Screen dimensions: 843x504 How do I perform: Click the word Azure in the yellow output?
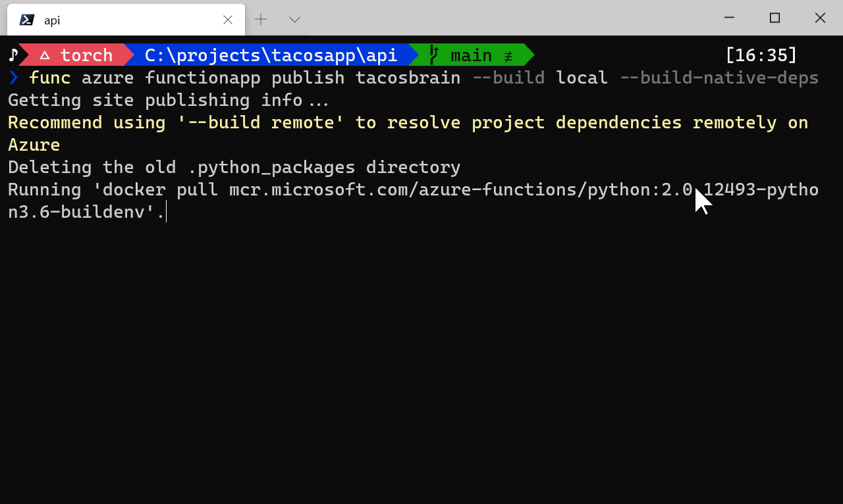34,145
